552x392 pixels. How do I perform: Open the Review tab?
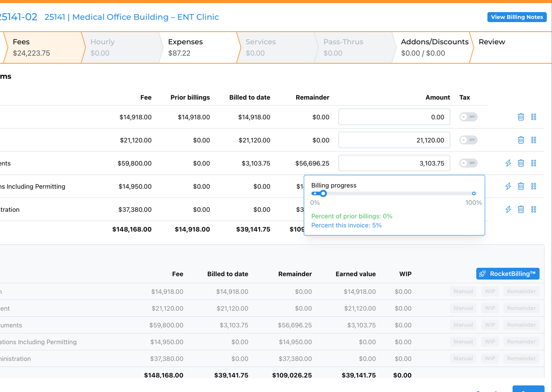coord(492,42)
